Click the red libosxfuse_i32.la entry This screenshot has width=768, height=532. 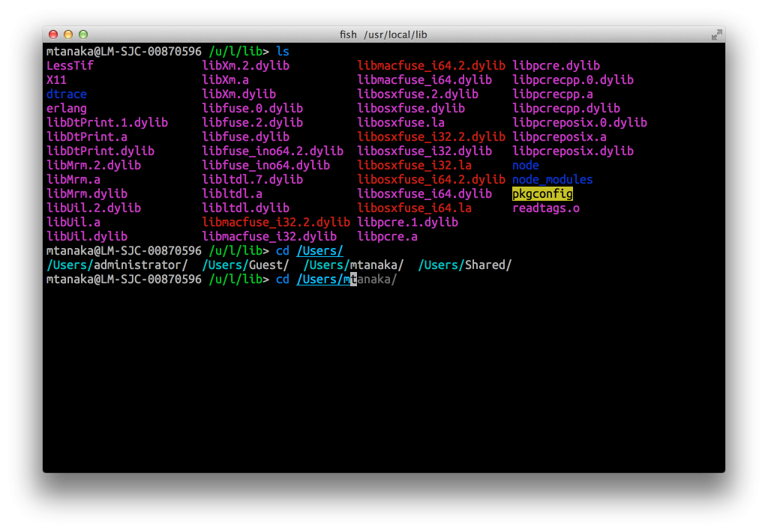(414, 166)
